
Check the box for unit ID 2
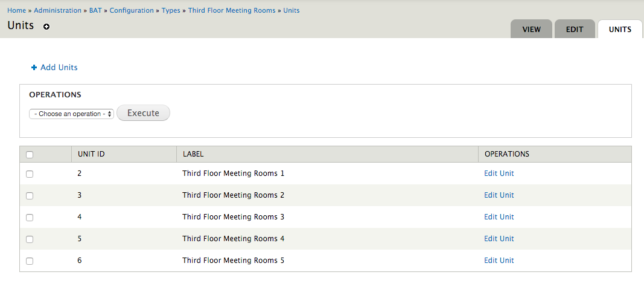click(30, 174)
